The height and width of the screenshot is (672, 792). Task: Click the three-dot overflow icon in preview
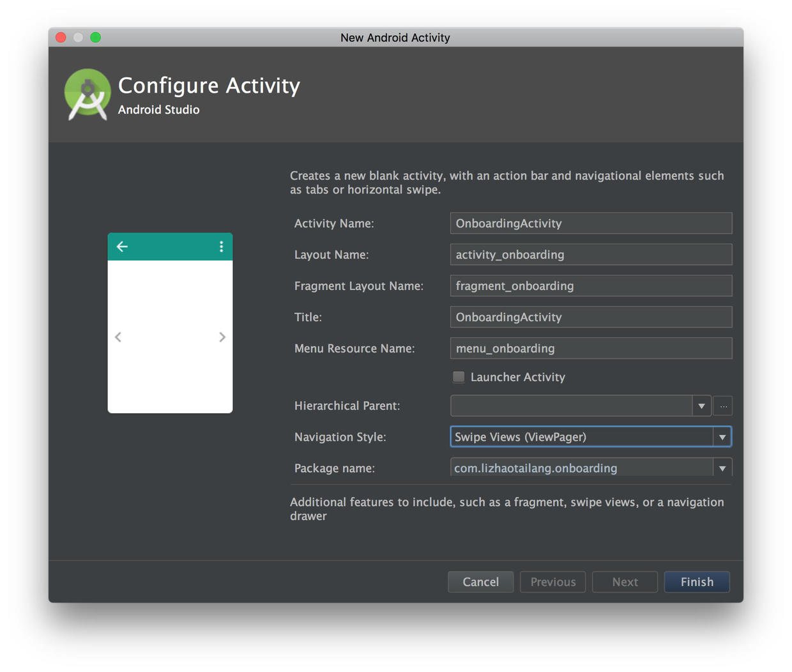click(221, 247)
